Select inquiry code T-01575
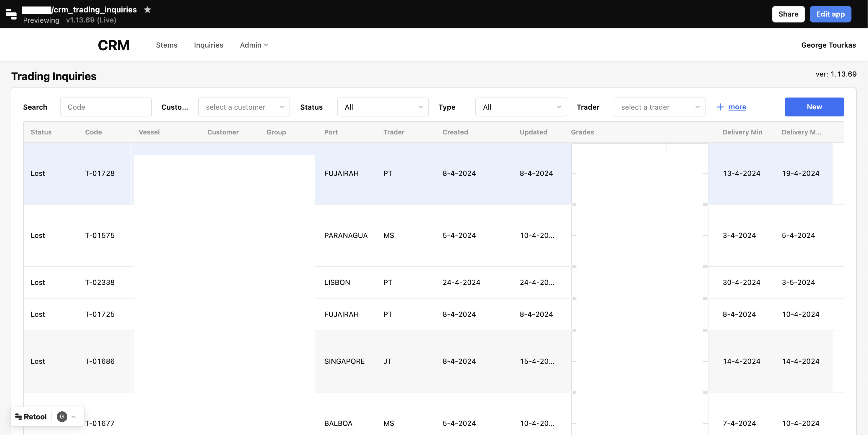This screenshot has width=868, height=435. tap(100, 236)
